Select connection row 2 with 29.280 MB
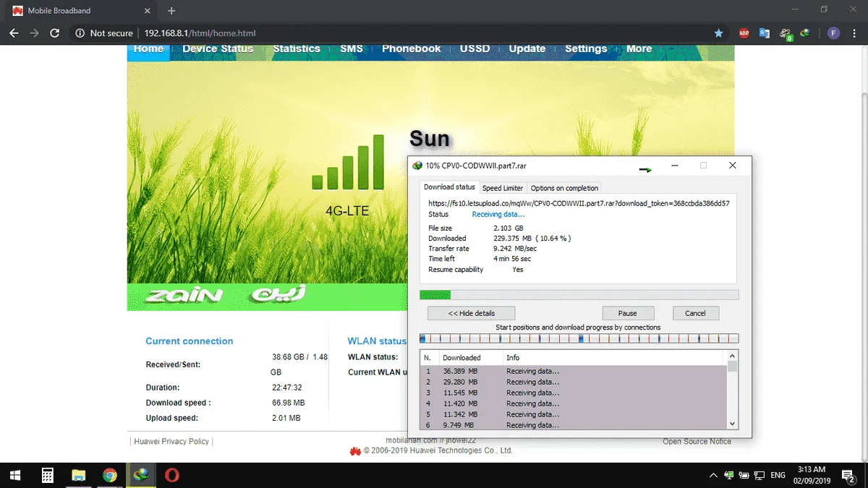Image resolution: width=868 pixels, height=488 pixels. pyautogui.click(x=574, y=382)
